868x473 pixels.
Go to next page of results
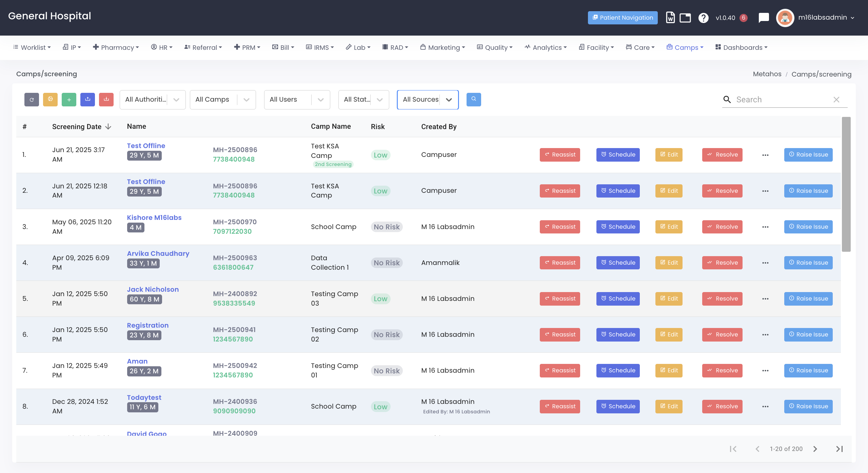815,449
